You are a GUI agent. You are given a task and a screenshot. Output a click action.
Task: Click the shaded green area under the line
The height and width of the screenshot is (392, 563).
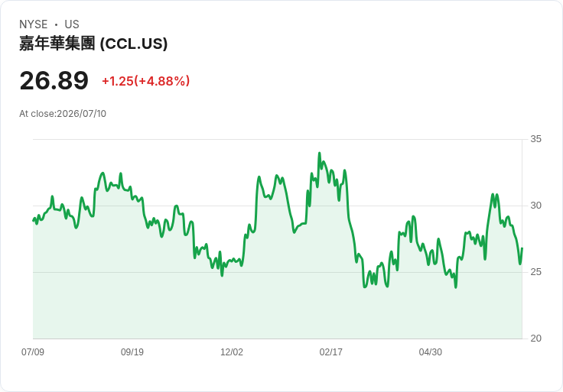click(x=277, y=309)
